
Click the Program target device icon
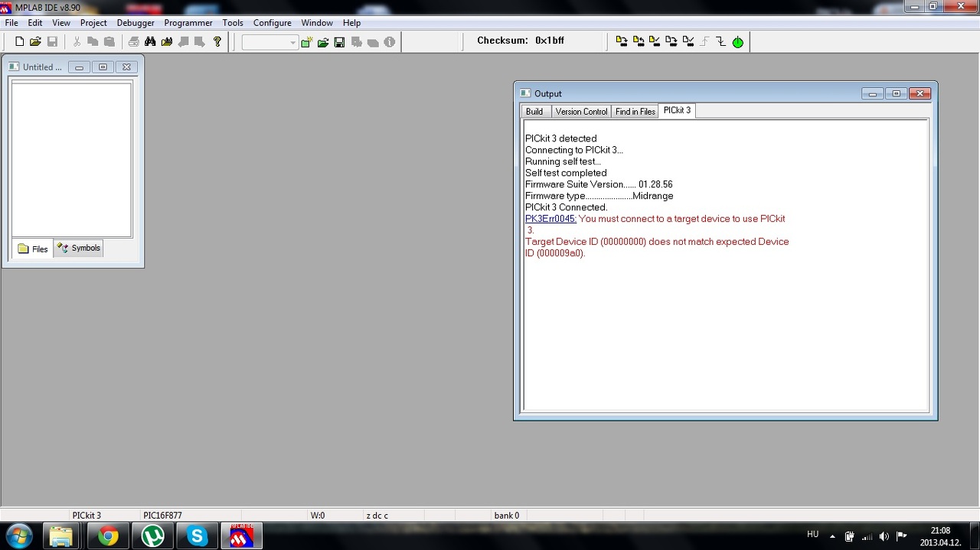pyautogui.click(x=622, y=41)
